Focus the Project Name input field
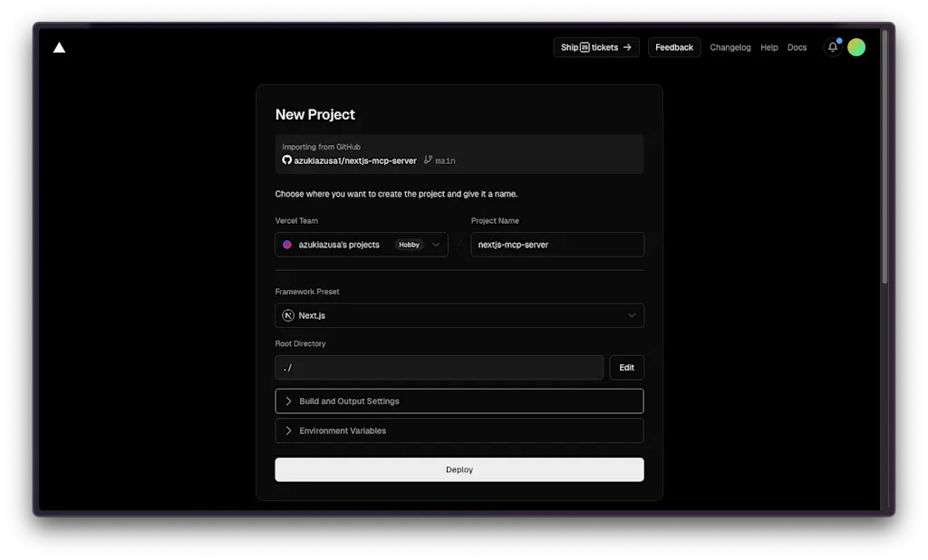 click(557, 245)
